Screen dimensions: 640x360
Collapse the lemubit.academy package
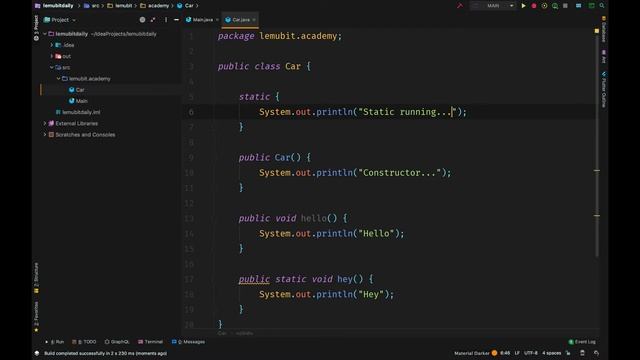point(58,78)
